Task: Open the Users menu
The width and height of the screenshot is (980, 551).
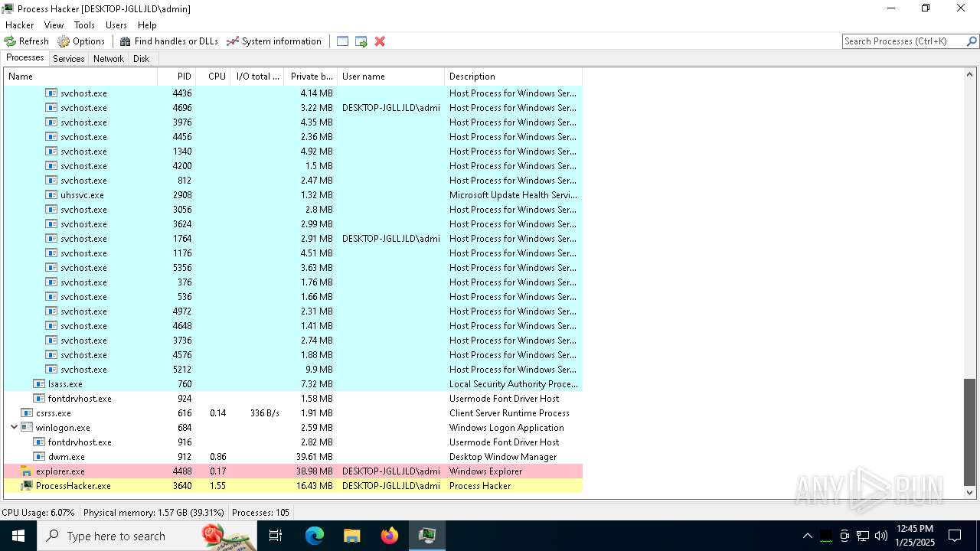Action: point(116,25)
